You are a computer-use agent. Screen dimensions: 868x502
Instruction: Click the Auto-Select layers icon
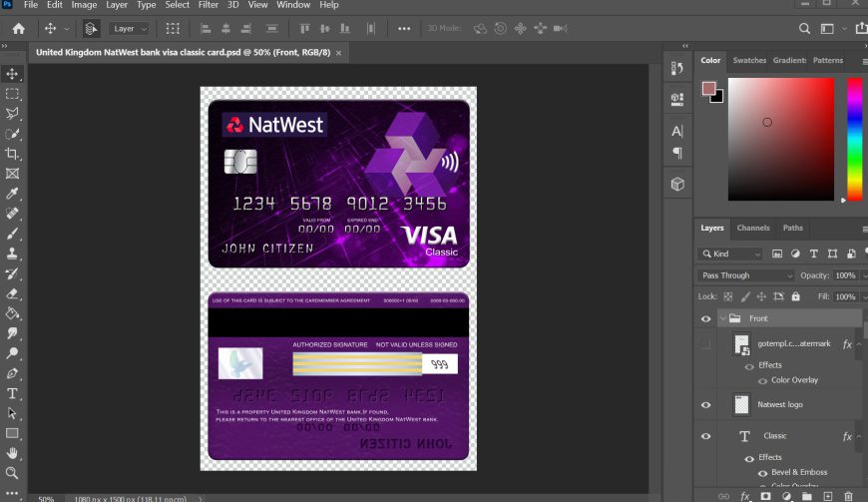pyautogui.click(x=92, y=29)
